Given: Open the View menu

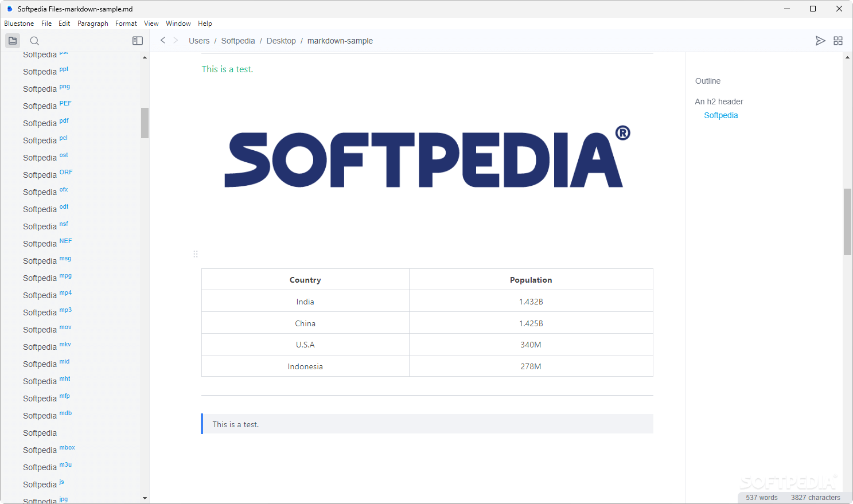Looking at the screenshot, I should pyautogui.click(x=151, y=24).
